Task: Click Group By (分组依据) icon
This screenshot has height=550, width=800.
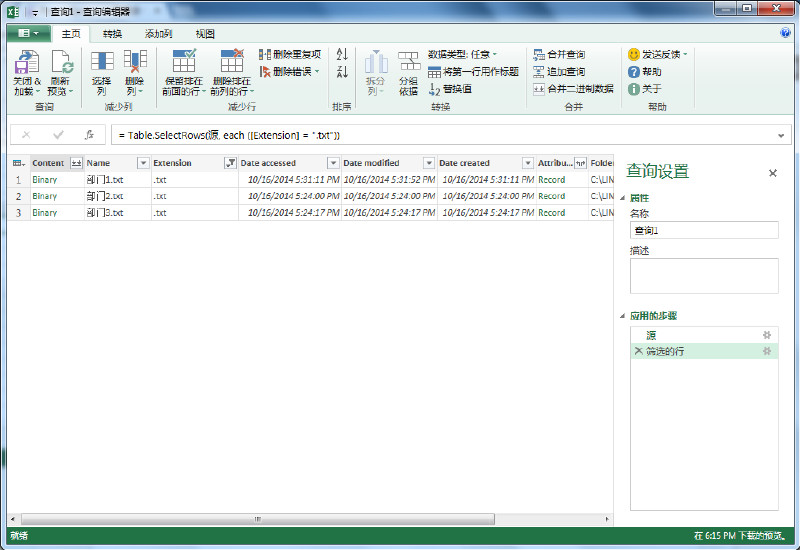Action: click(409, 62)
